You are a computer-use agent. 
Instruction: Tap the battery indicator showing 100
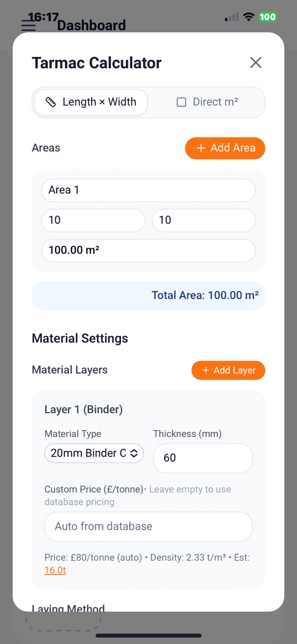[x=267, y=17]
